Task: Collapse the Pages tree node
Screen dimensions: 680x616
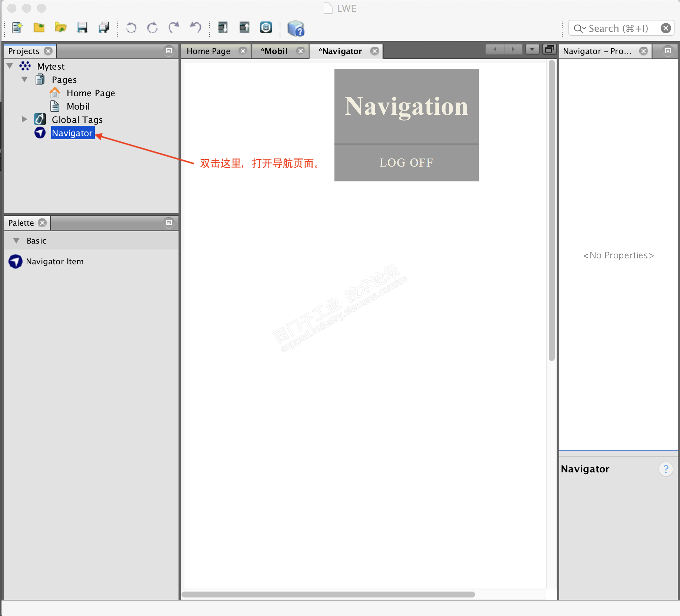Action: point(24,79)
